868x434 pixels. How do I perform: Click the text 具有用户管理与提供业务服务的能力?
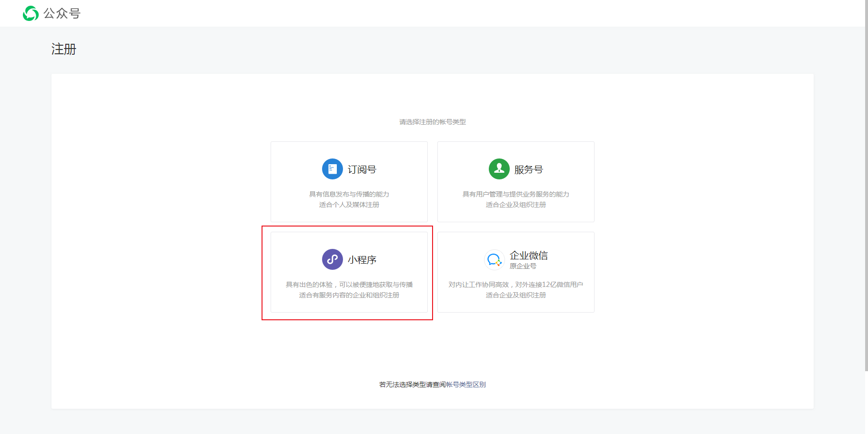click(x=516, y=194)
